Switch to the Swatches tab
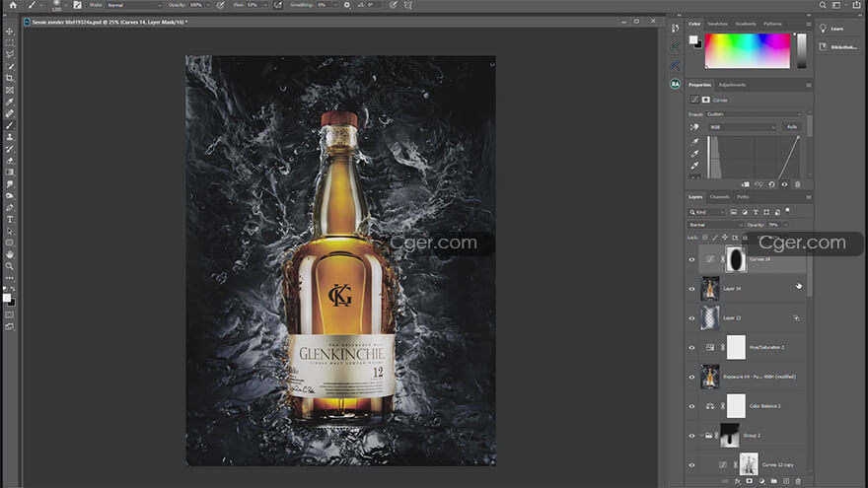This screenshot has width=868, height=488. point(717,24)
